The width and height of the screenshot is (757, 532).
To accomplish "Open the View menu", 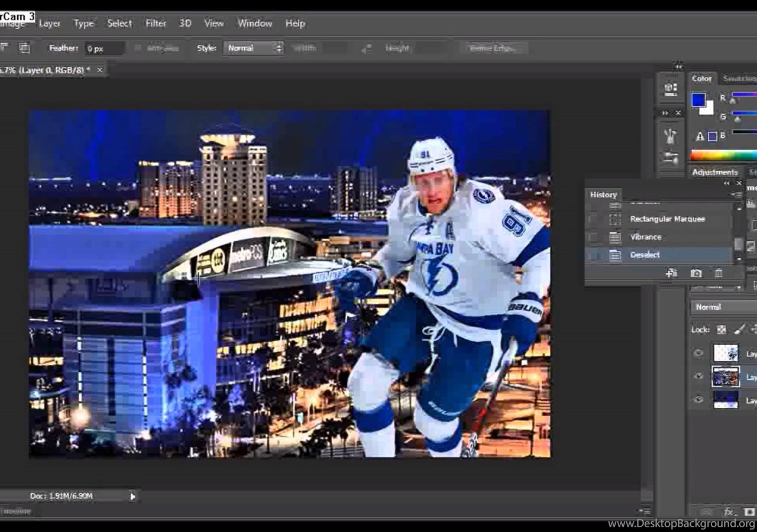I will (213, 24).
